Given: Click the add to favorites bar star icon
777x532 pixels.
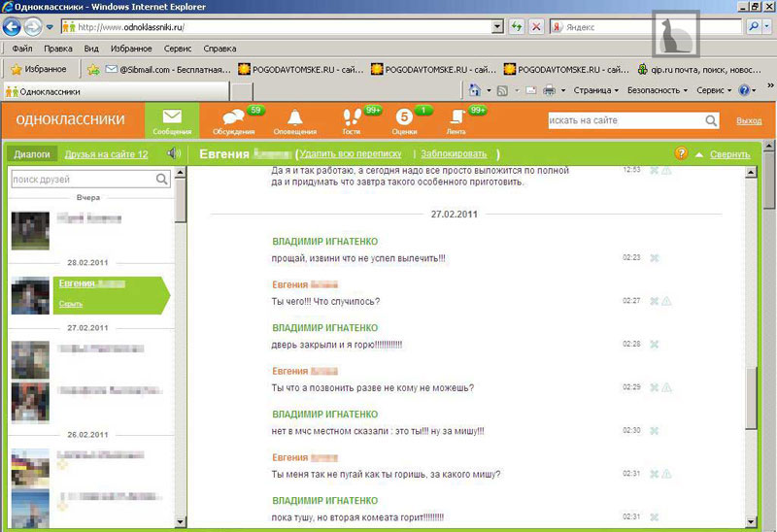Looking at the screenshot, I should point(93,70).
